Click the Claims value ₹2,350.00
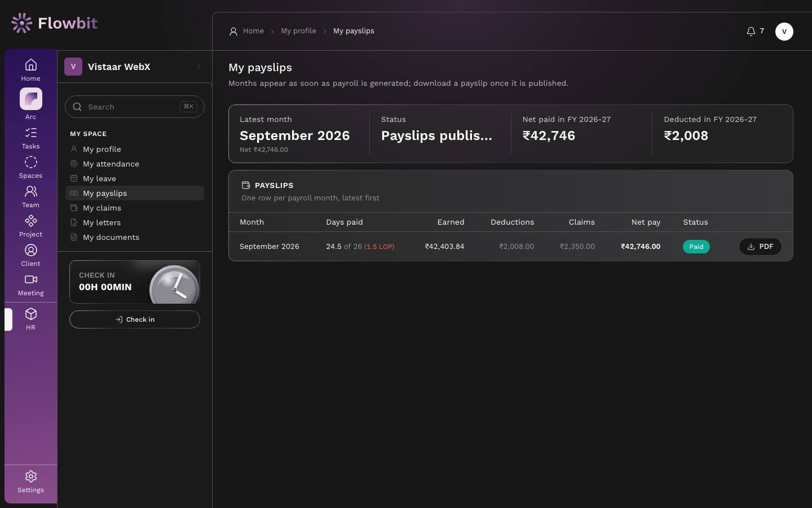Screen dimensions: 812x508 (577, 247)
